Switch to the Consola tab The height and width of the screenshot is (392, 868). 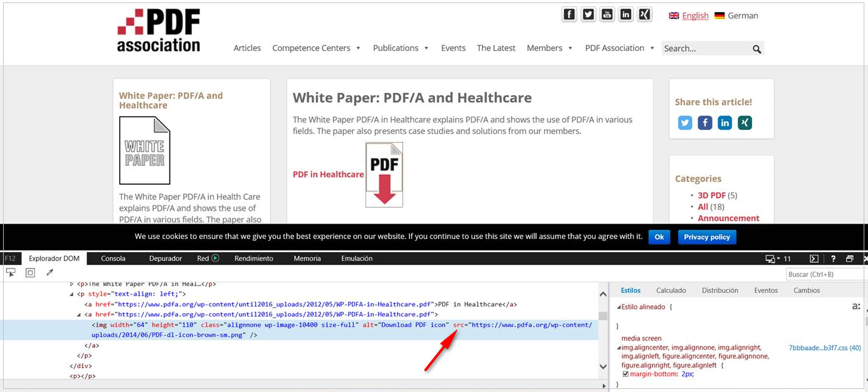click(113, 259)
